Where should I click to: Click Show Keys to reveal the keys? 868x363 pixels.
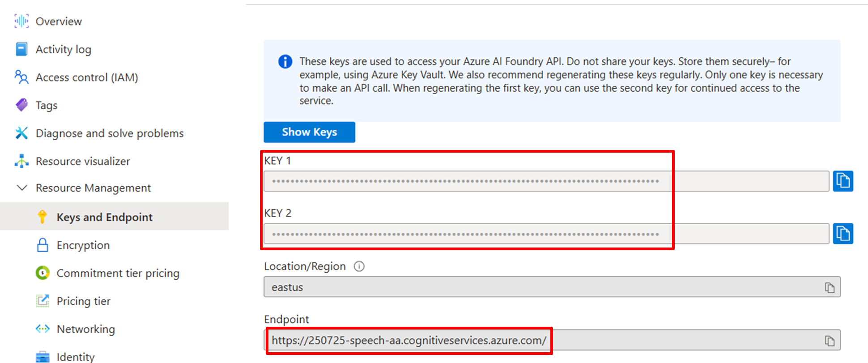(309, 132)
